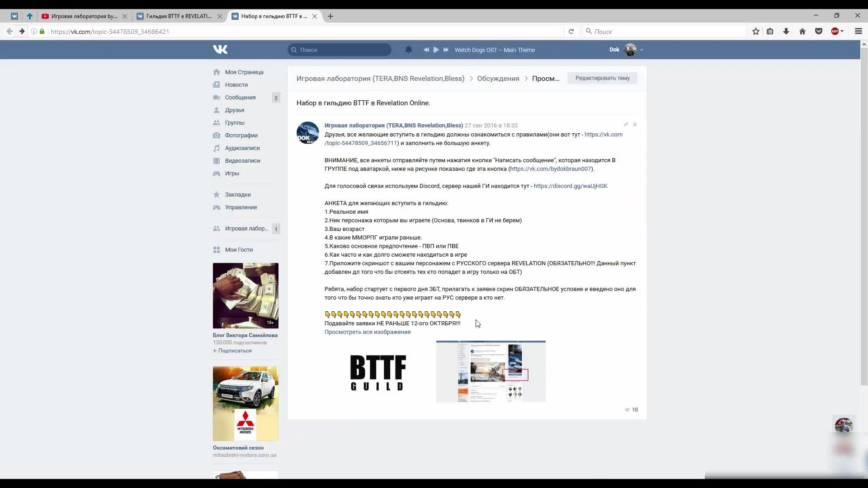Switch to Гильдия BTTF в REVELATI tab
Viewport: 868px width, 488px height.
179,16
